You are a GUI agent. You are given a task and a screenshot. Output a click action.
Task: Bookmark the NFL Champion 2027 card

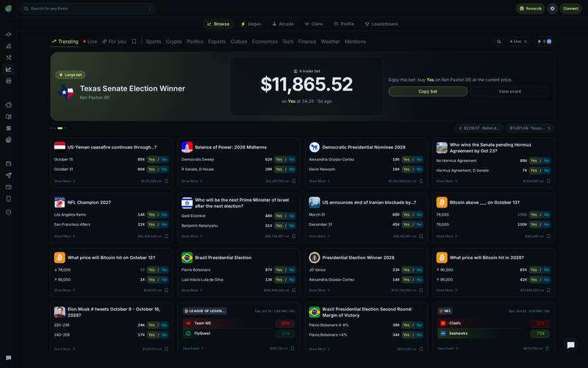click(166, 236)
